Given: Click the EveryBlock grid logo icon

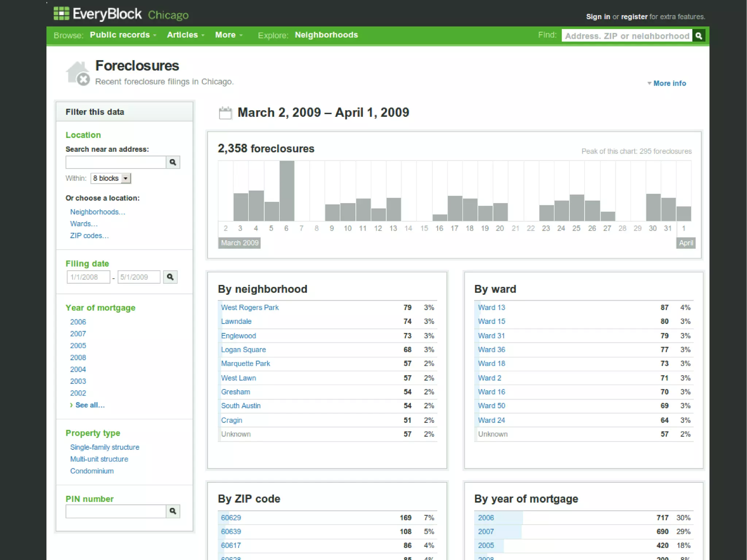Looking at the screenshot, I should pos(61,13).
